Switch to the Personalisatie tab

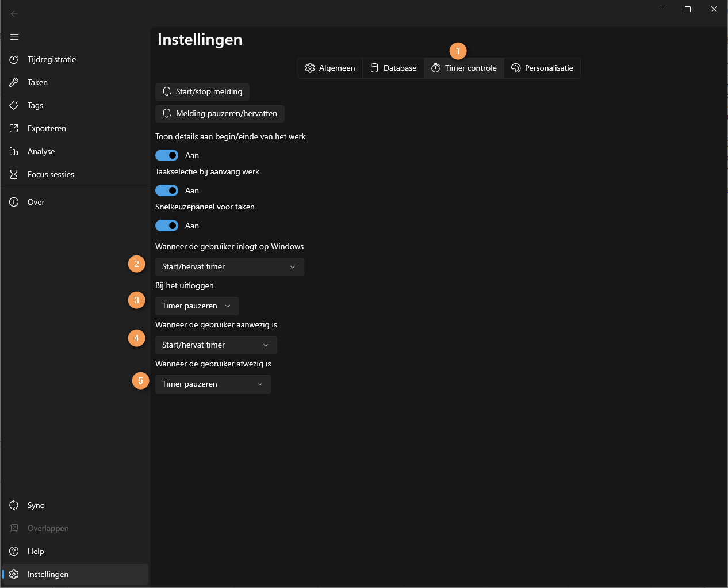point(542,68)
